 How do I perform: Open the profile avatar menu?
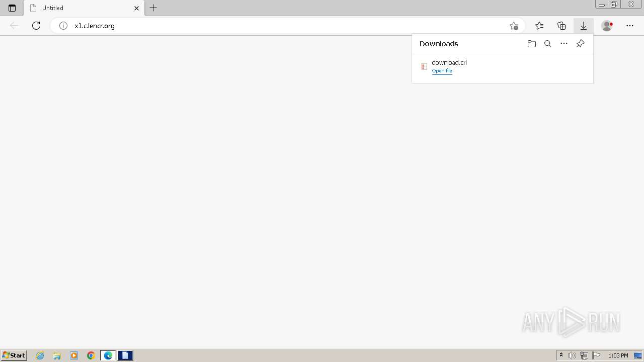(x=607, y=26)
